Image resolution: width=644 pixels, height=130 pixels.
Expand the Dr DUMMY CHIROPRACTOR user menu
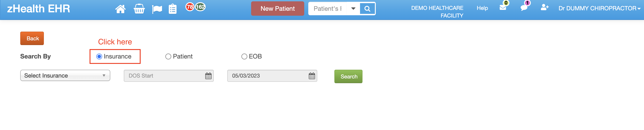599,9
